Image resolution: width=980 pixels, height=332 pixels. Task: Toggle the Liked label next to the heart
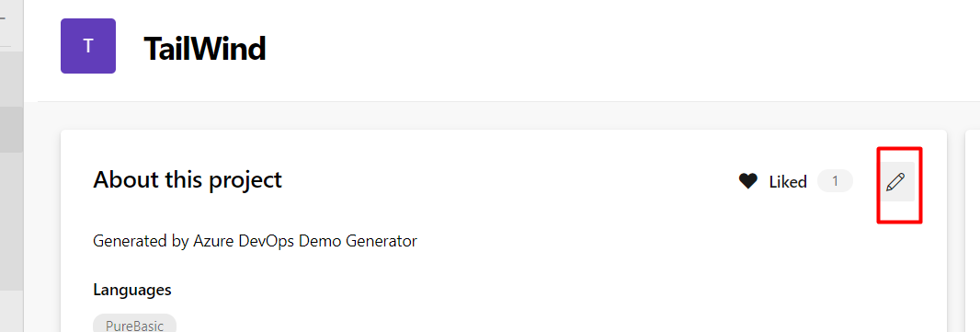pos(788,182)
